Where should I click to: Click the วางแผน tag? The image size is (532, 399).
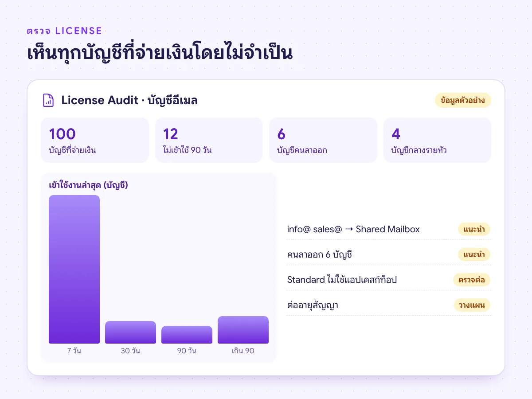472,305
